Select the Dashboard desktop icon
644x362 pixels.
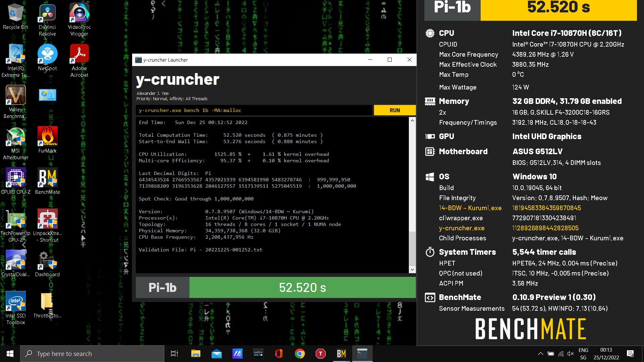point(47,264)
